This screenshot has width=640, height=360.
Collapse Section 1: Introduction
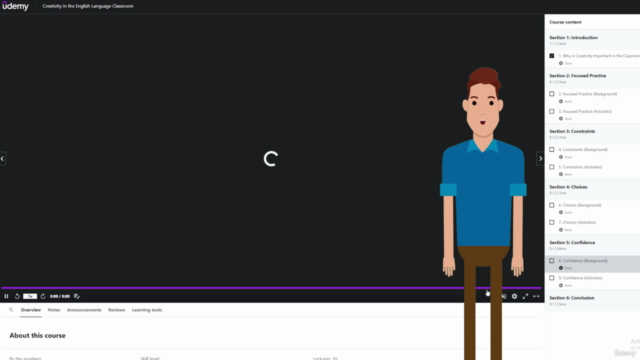592,40
